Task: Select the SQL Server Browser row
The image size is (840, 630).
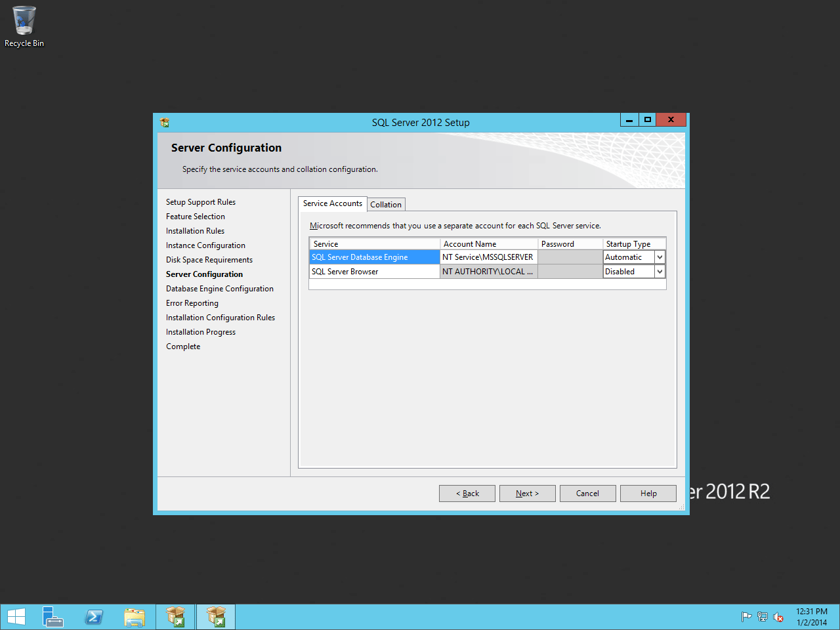Action: click(374, 272)
